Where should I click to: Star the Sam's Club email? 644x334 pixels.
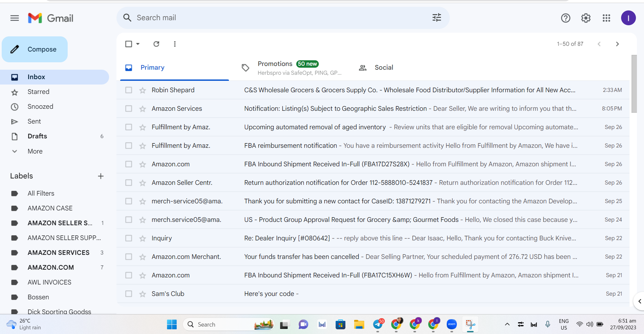[143, 294]
